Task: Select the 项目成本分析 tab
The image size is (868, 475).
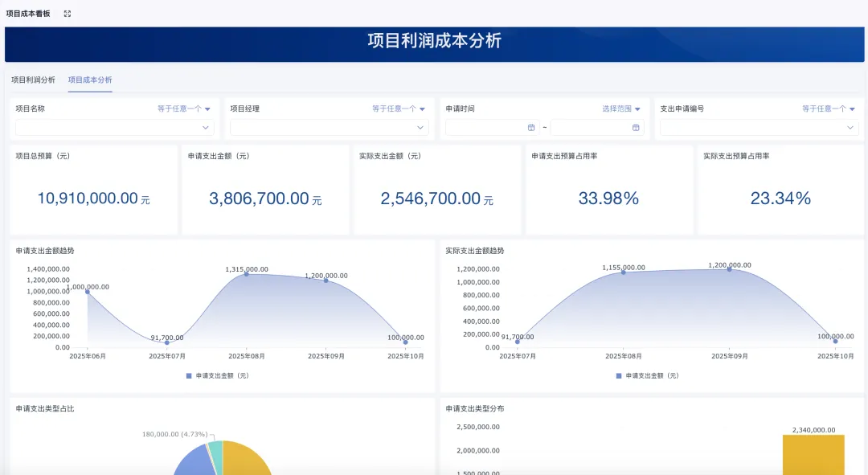Action: [x=90, y=80]
